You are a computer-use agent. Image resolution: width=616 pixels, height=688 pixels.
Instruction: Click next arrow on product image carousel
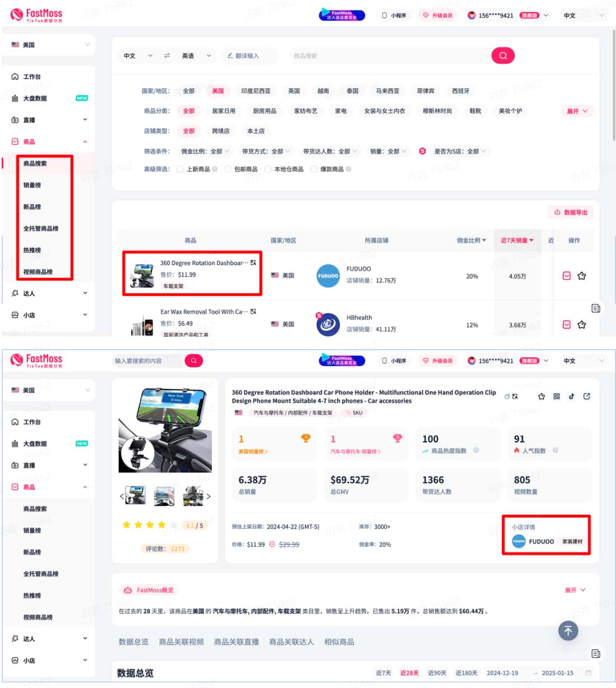pos(209,496)
